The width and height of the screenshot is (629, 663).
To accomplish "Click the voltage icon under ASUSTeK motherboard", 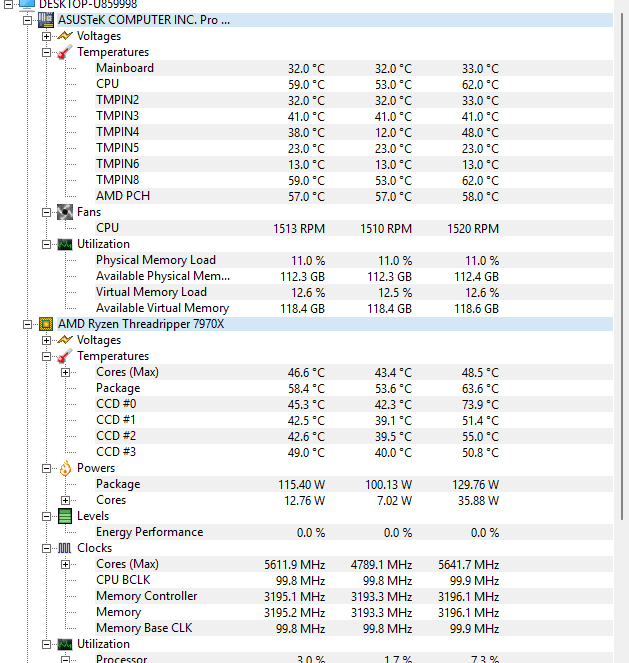I will coord(65,36).
